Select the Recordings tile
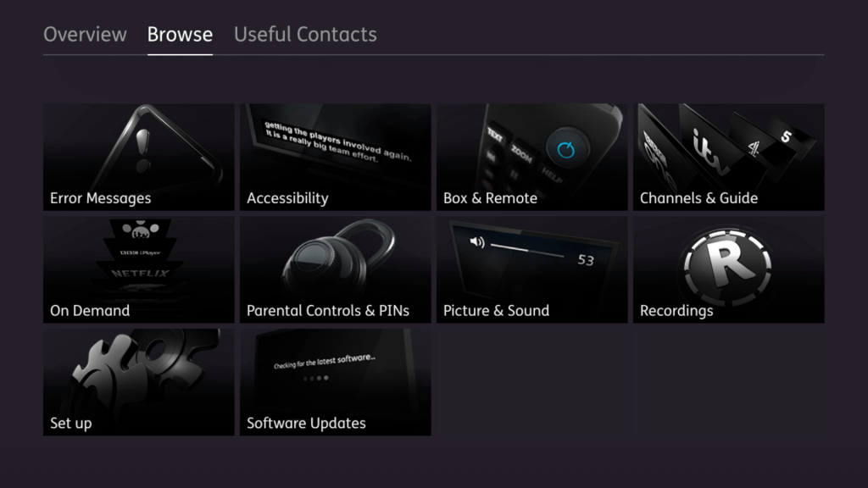This screenshot has width=868, height=488. (x=728, y=269)
